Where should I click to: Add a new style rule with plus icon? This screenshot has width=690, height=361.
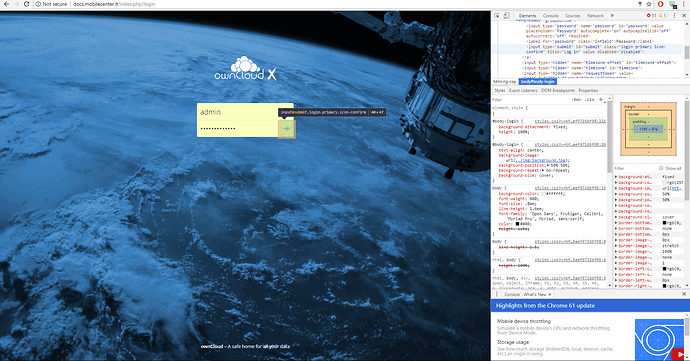601,99
